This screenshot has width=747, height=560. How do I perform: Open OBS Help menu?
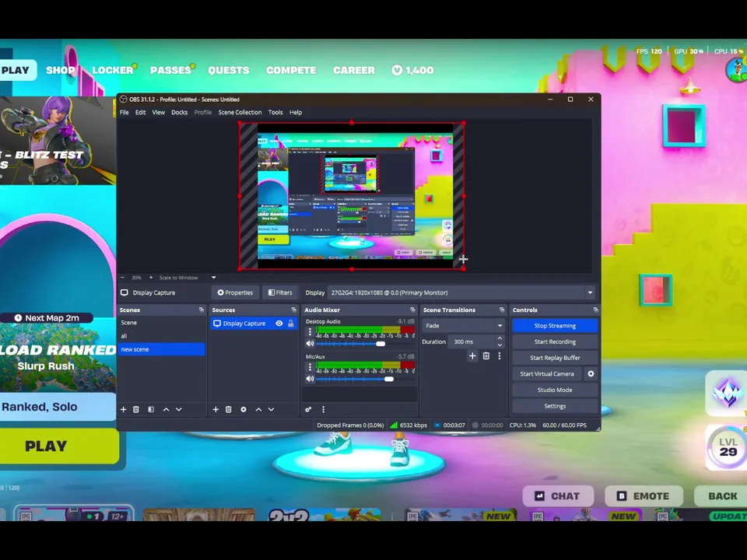click(x=296, y=112)
